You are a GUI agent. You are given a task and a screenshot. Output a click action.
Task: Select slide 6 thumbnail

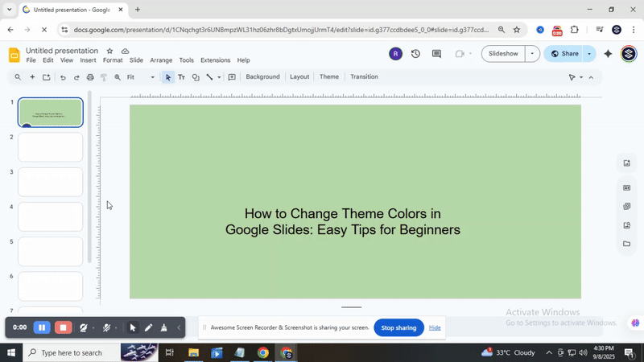pos(51,286)
